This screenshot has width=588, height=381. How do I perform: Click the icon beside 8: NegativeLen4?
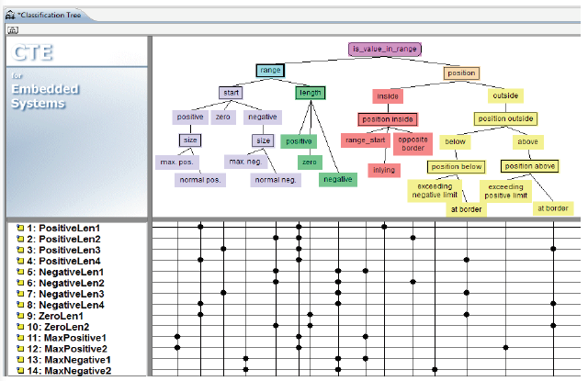coord(20,305)
